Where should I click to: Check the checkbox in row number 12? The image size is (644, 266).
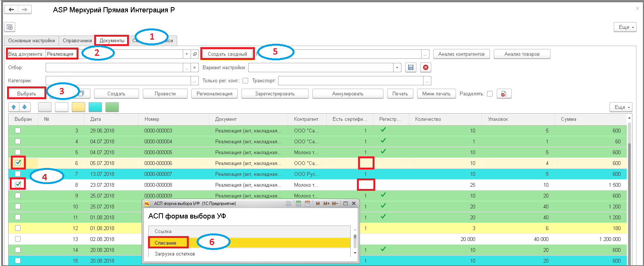point(18,228)
